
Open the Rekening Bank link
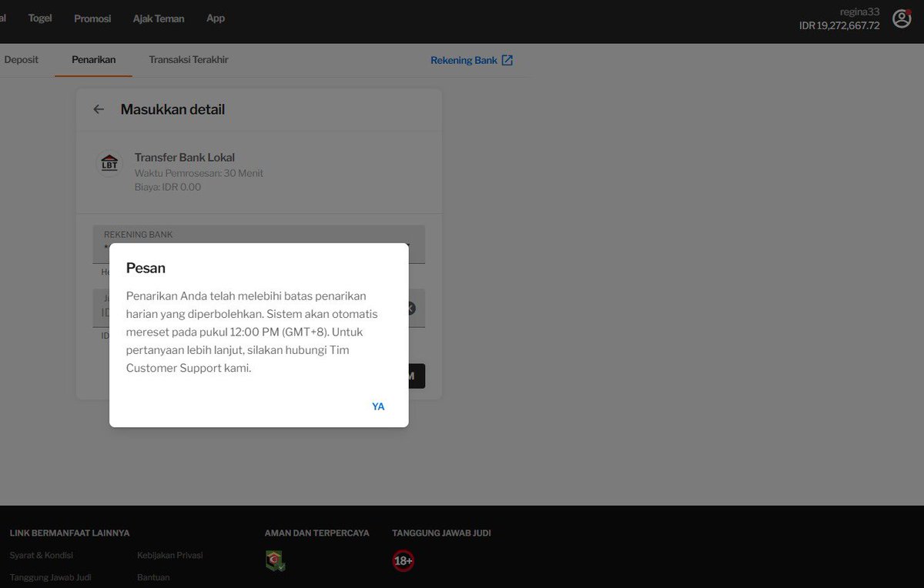point(464,60)
